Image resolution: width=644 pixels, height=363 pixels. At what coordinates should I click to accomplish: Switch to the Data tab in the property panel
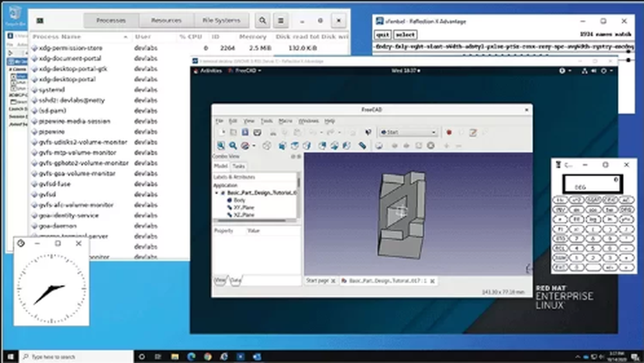click(x=235, y=281)
